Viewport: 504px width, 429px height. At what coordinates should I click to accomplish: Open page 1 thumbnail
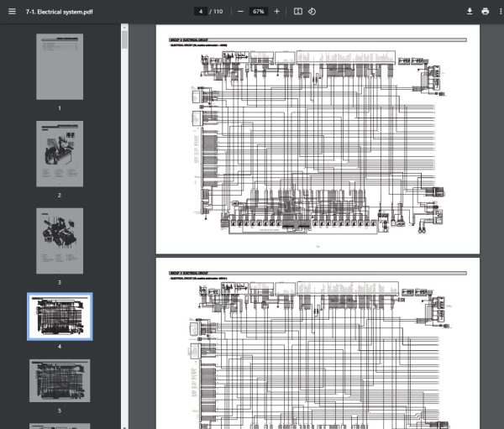(60, 66)
